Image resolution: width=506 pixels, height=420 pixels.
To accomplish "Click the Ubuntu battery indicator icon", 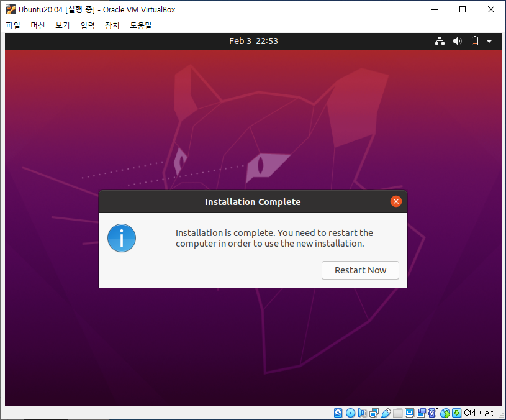I will [475, 41].
